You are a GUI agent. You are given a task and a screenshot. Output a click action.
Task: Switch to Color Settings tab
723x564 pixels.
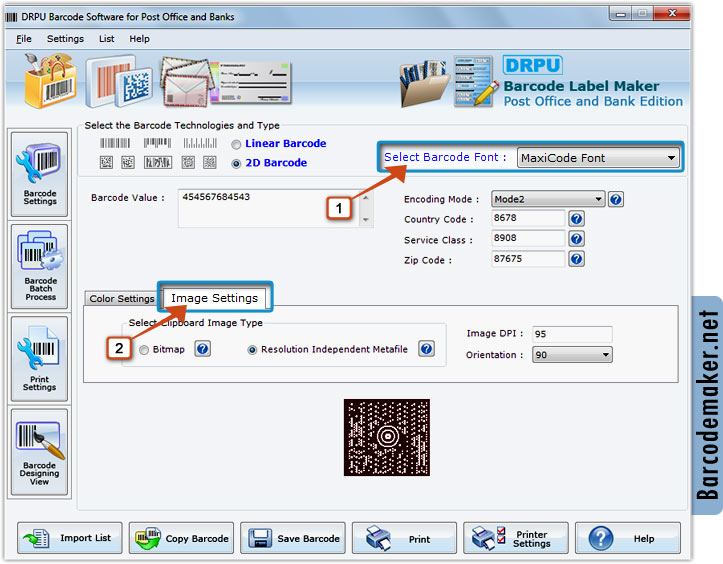(122, 298)
